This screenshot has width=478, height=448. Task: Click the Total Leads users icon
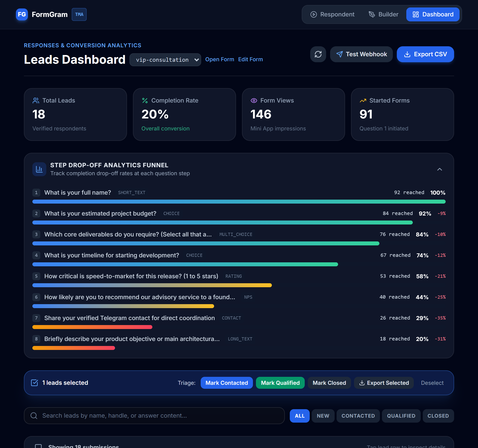tap(36, 101)
